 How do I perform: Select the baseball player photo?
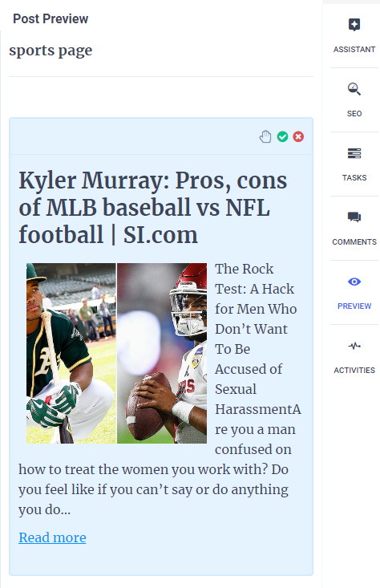click(x=71, y=353)
